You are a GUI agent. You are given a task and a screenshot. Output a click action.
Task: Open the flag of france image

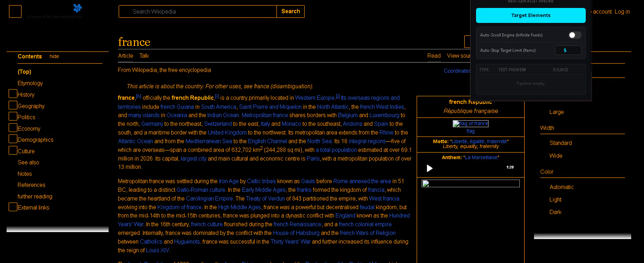[x=471, y=124]
